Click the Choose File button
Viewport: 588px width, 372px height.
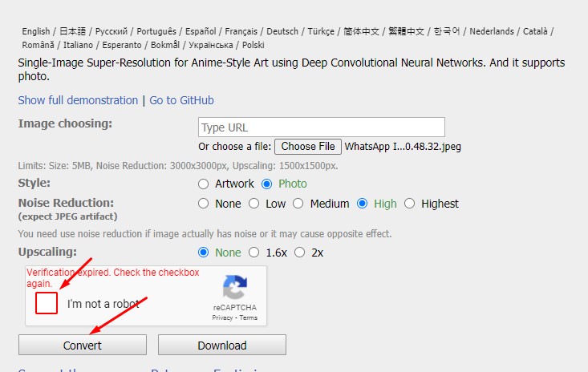(308, 147)
